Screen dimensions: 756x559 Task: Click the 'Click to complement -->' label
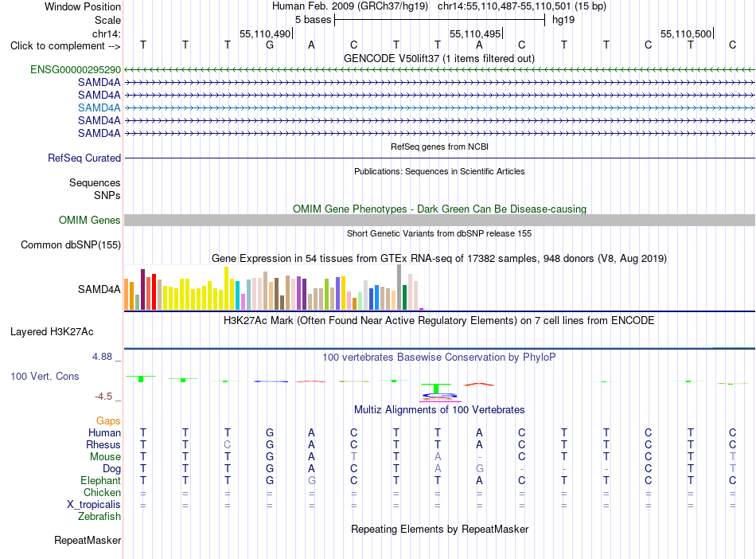[x=65, y=46]
